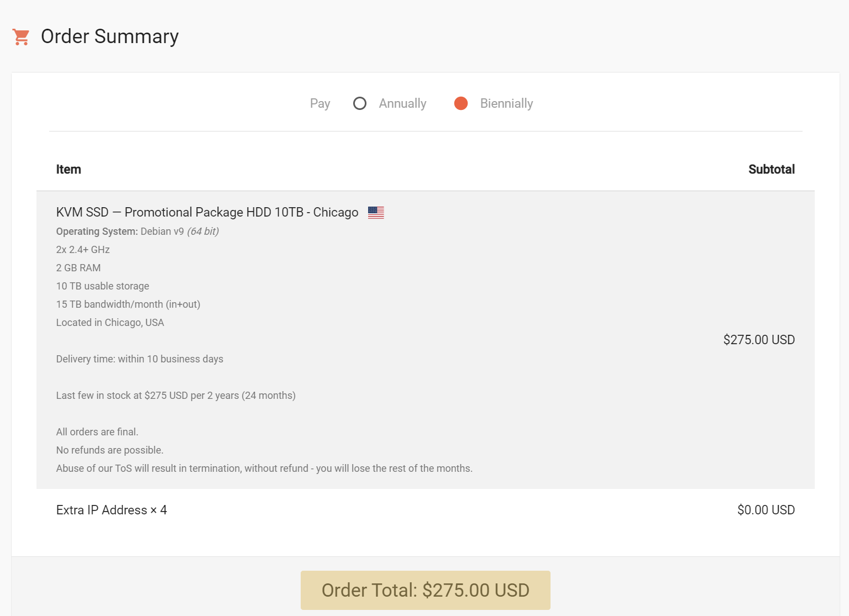
Task: Click the Order Total $275.00 USD button
Action: tap(425, 590)
